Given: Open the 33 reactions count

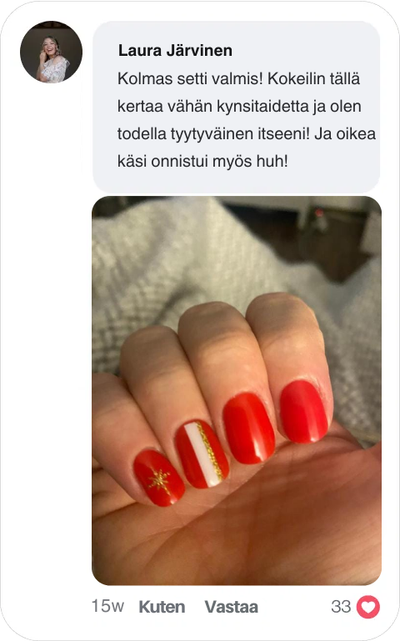Looking at the screenshot, I should pyautogui.click(x=341, y=607).
